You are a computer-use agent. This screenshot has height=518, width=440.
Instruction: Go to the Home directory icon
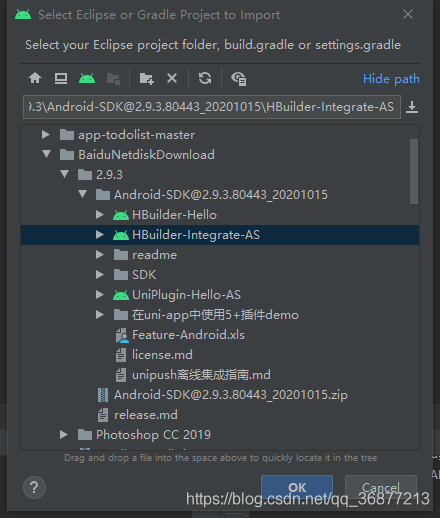(35, 78)
